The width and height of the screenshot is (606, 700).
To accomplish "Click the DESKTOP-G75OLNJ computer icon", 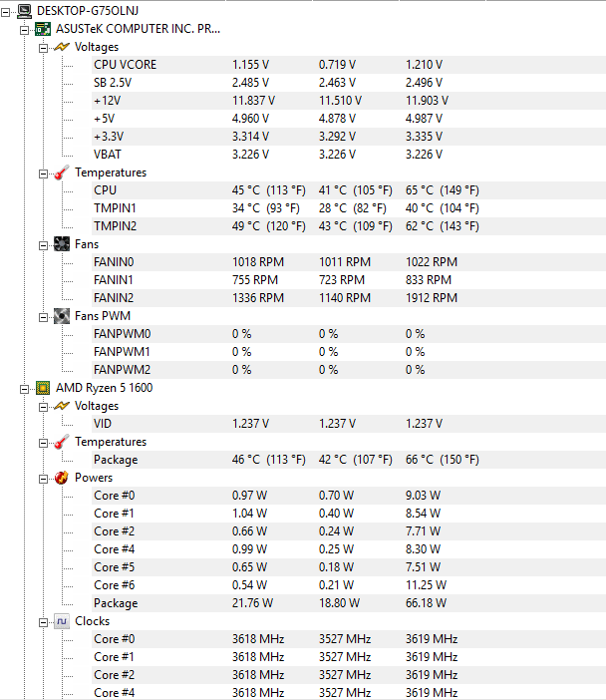I will coord(24,11).
